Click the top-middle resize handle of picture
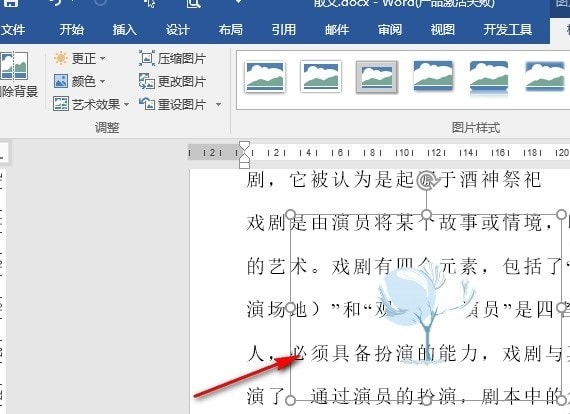This screenshot has width=570, height=414. (x=426, y=214)
